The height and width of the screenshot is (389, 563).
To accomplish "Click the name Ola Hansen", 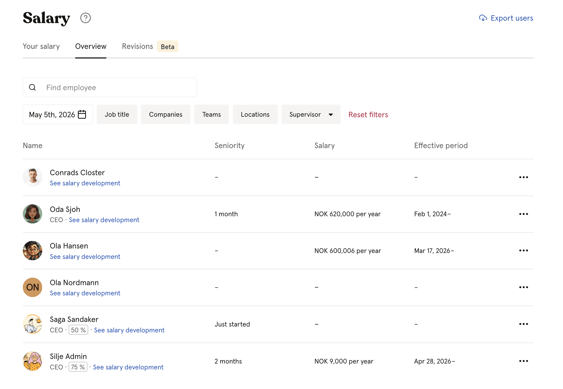I will pyautogui.click(x=69, y=246).
